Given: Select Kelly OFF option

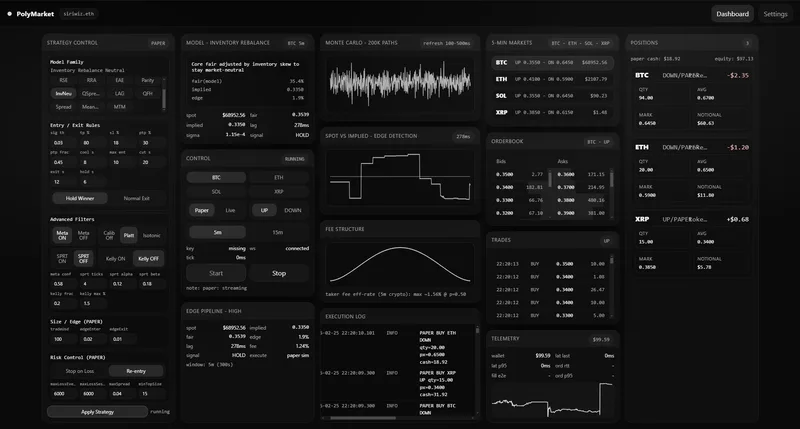Looking at the screenshot, I should coord(148,259).
